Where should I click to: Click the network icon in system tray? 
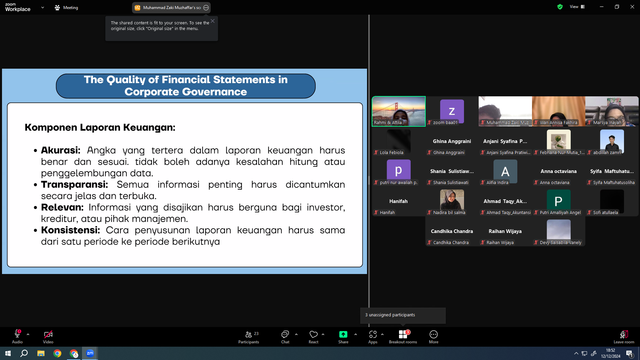coord(584,353)
